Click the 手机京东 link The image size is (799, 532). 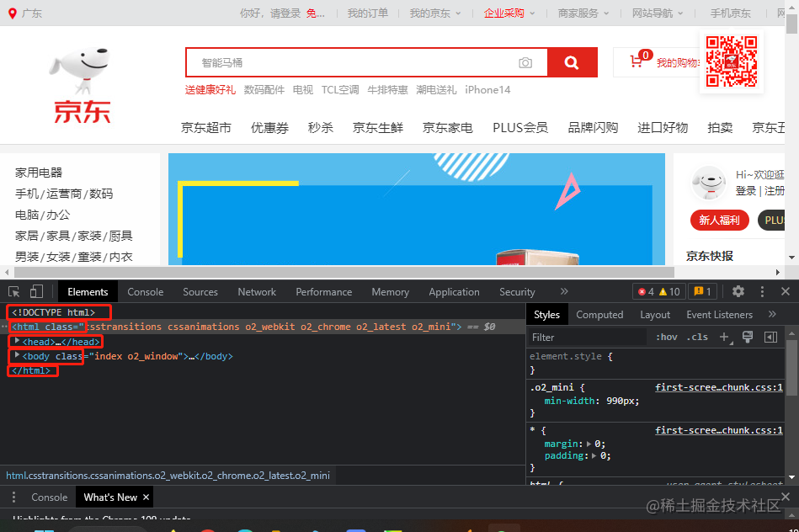(731, 13)
